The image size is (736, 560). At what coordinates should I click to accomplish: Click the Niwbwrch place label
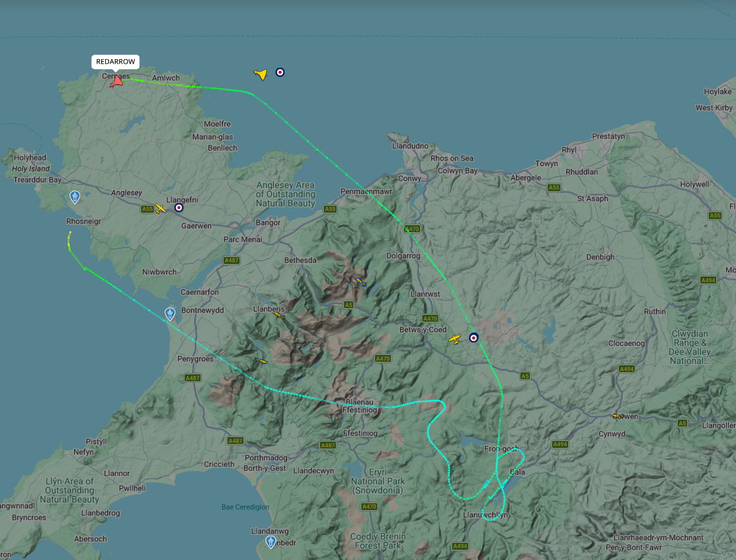160,272
